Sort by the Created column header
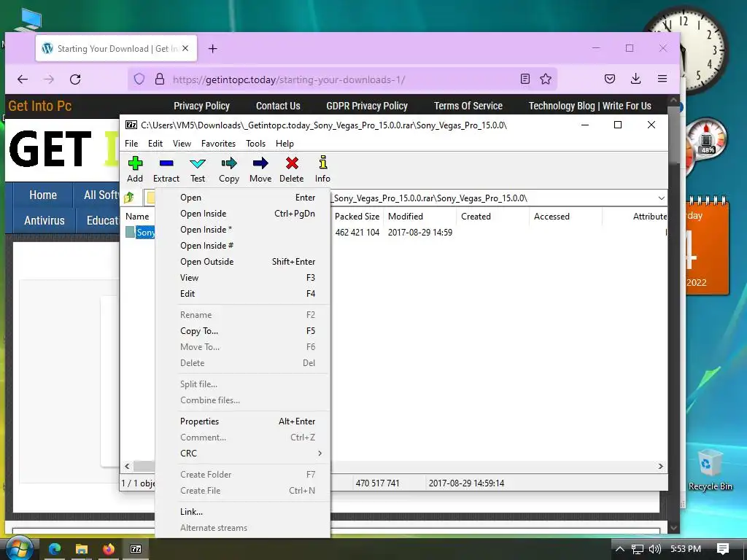 [492, 216]
